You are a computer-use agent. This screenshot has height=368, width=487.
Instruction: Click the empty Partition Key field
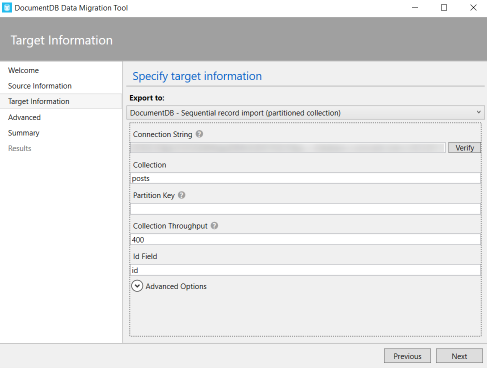click(305, 209)
